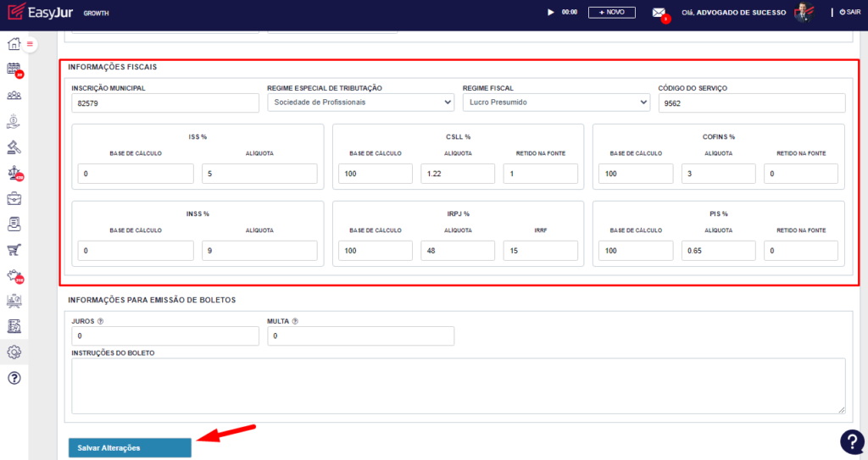Open the document inbox tray icon
Viewport: 868px width, 460px height.
click(x=14, y=224)
